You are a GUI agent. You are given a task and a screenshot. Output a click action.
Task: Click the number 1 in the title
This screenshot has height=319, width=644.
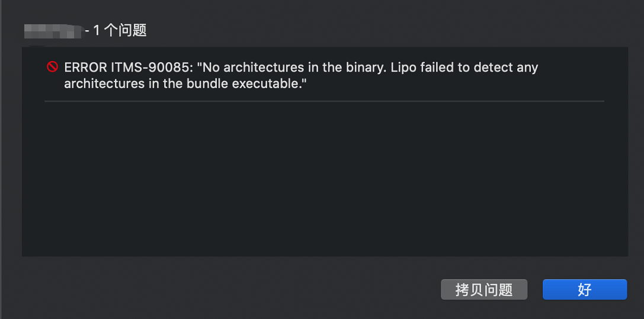pos(97,31)
